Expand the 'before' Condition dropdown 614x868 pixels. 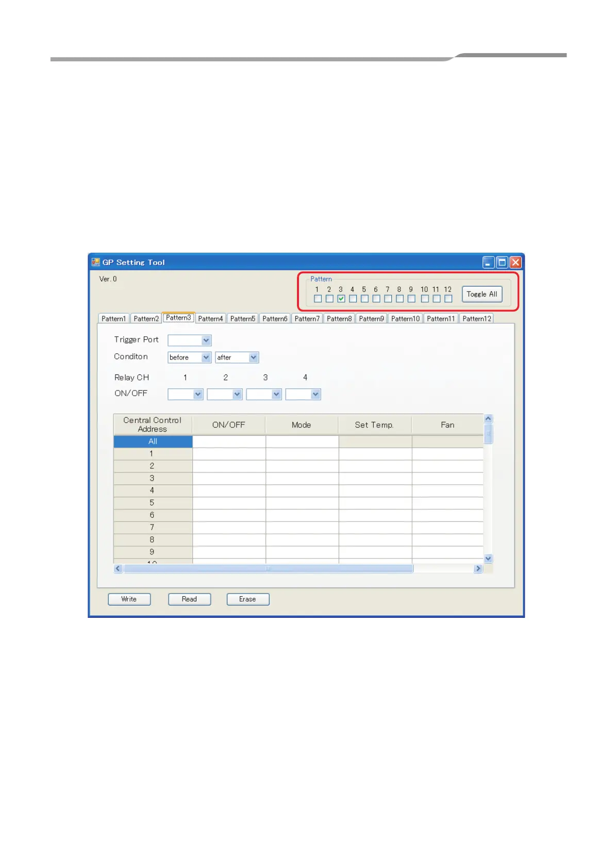(190, 357)
